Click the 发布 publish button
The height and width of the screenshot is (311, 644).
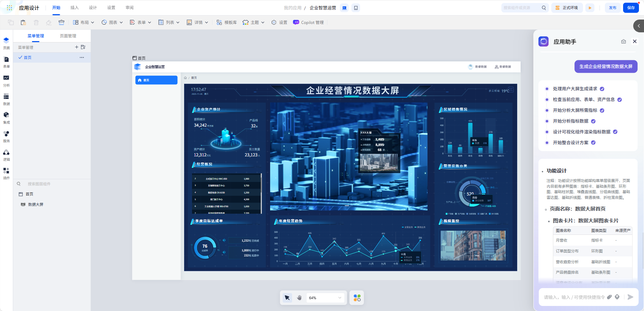[x=613, y=8]
